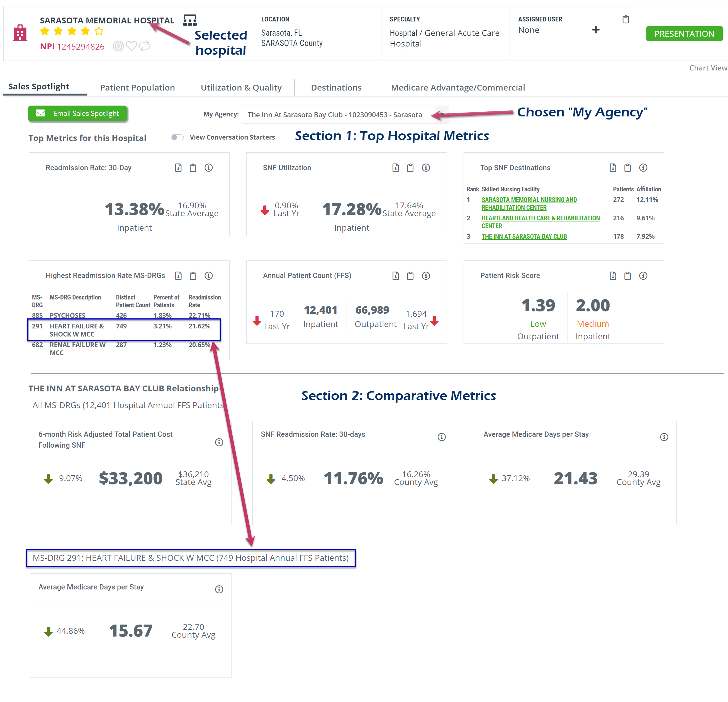Open Heartland Health Care & Rehabilitation Center link

[x=540, y=222]
